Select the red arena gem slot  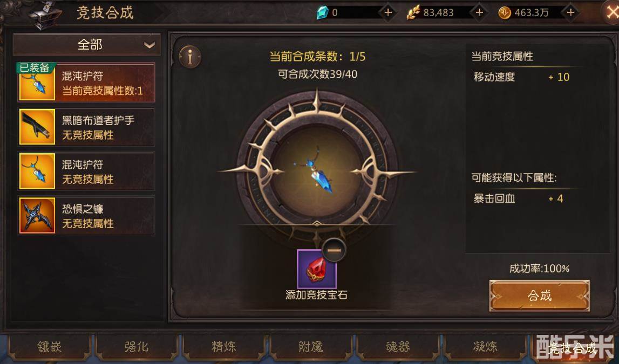(317, 269)
